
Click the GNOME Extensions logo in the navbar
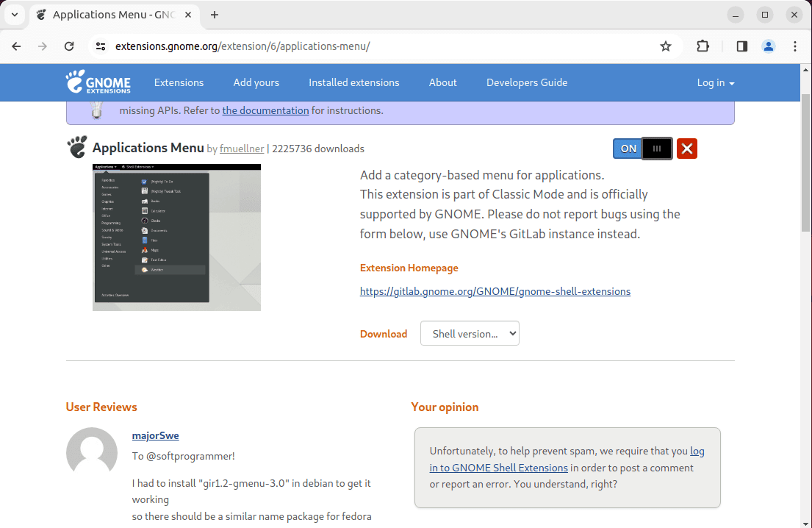tap(98, 82)
